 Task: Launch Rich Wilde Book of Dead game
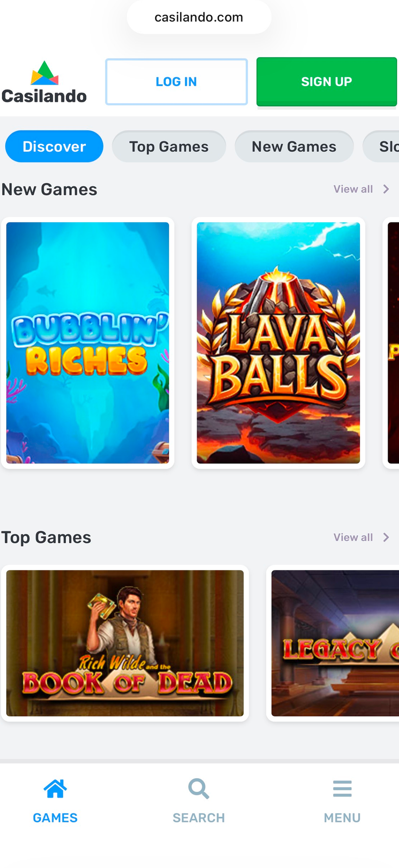coord(125,643)
